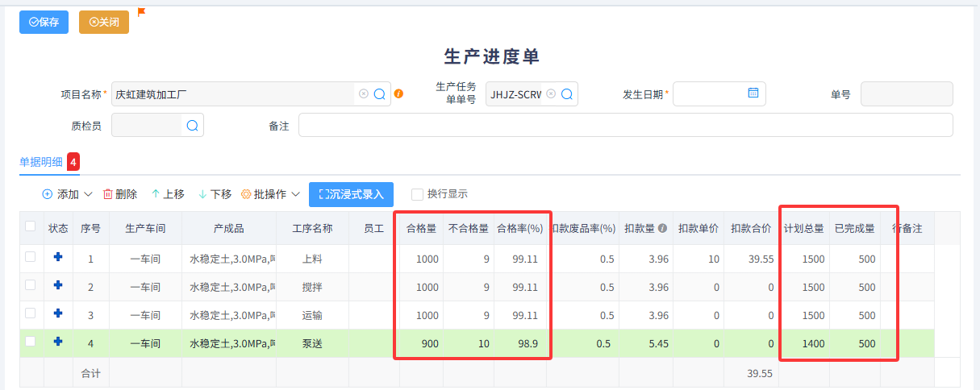Check the select-all checkbox in table header
This screenshot has width=980, height=390.
(x=31, y=227)
